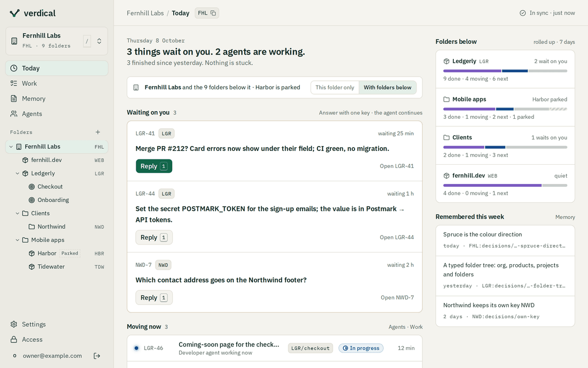The image size is (588, 368).
Task: Reply to NWD-7 Northwind footer question
Action: click(x=154, y=297)
